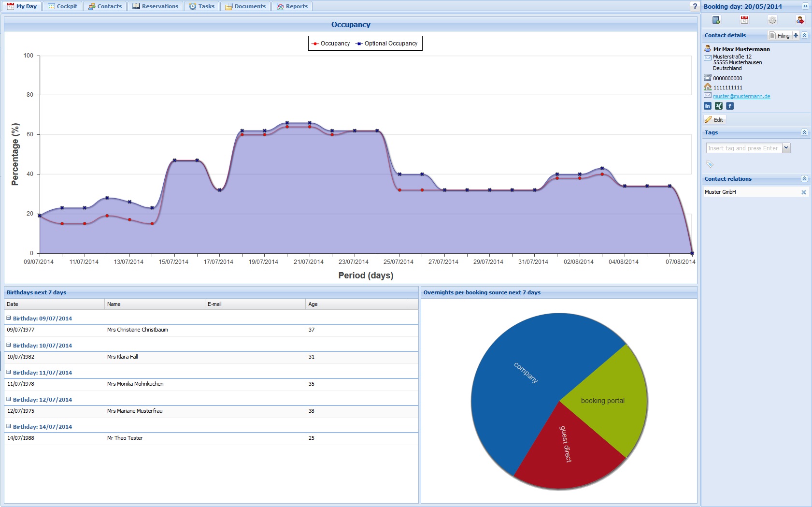Image resolution: width=812 pixels, height=507 pixels.
Task: Click the user logout icon
Action: pyautogui.click(x=800, y=20)
